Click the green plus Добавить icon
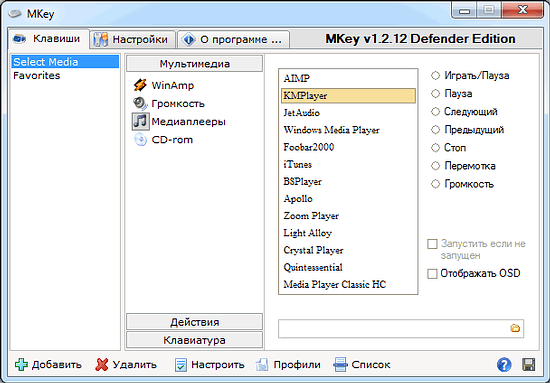The height and width of the screenshot is (383, 550). tap(21, 365)
